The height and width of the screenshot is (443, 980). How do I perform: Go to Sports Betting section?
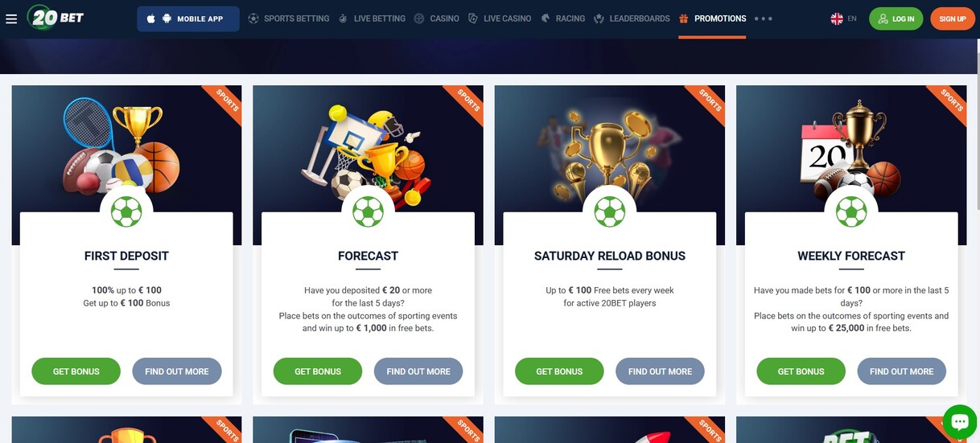289,18
